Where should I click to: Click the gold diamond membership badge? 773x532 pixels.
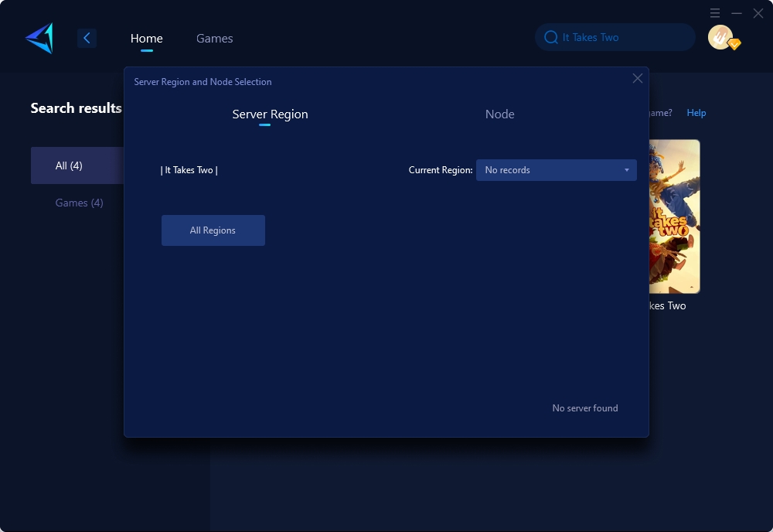pyautogui.click(x=734, y=45)
